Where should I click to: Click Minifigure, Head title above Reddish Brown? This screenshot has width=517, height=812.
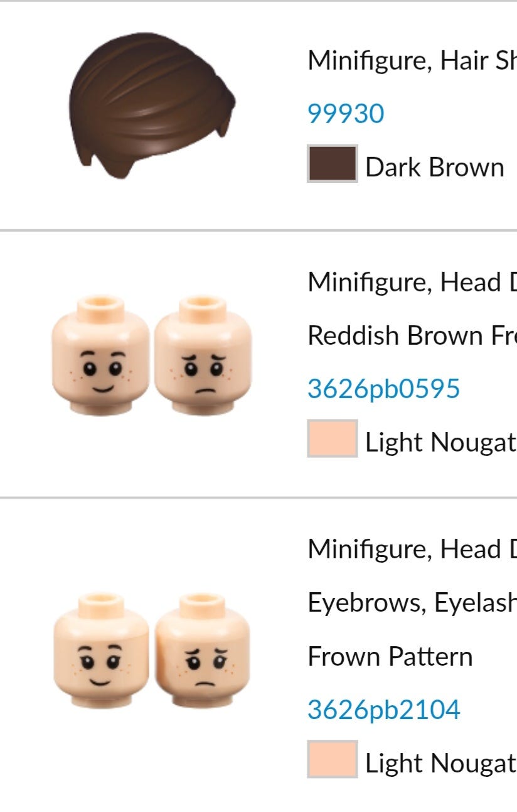pyautogui.click(x=412, y=283)
